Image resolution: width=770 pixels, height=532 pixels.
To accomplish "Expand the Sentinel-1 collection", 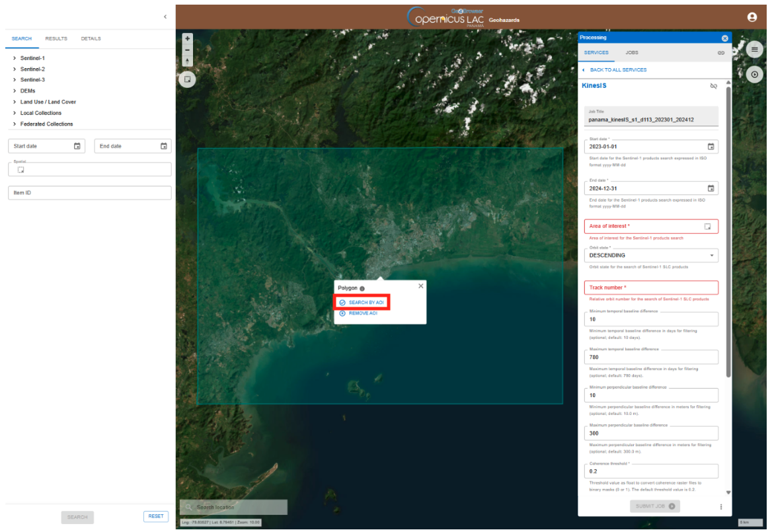I will click(15, 58).
